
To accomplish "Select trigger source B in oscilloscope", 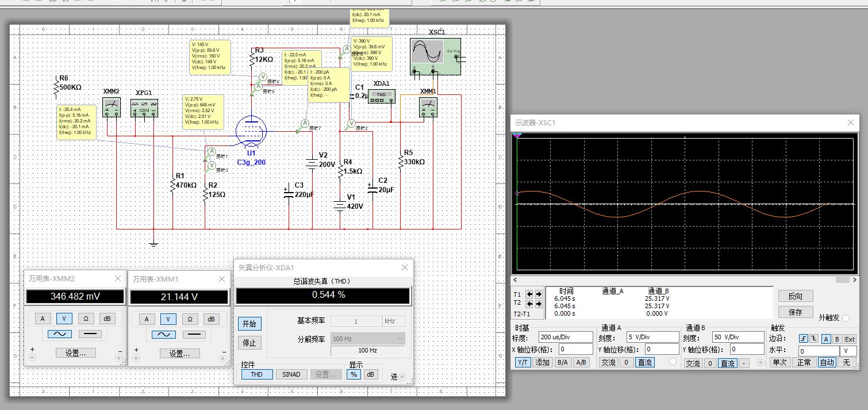I will pyautogui.click(x=837, y=339).
